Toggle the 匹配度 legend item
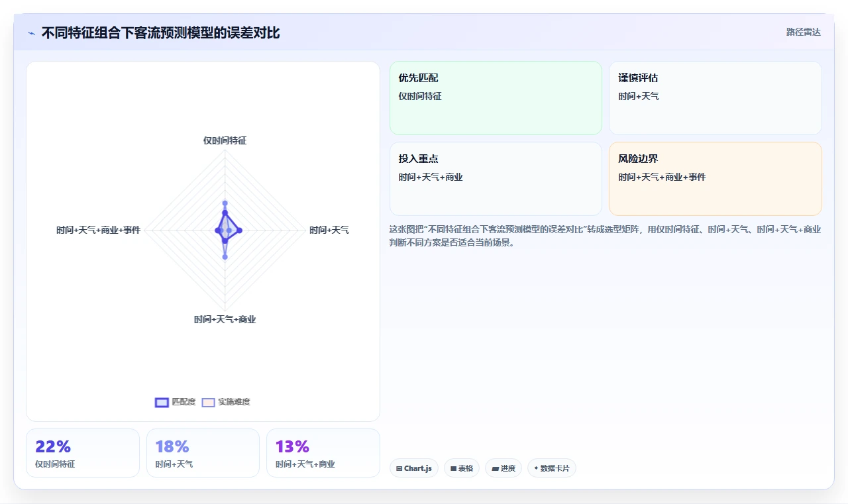Image resolution: width=848 pixels, height=504 pixels. [176, 402]
